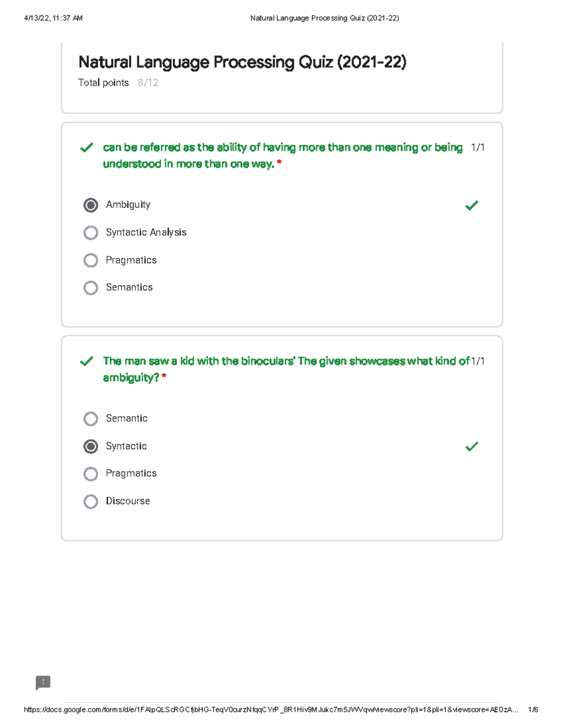Select the Pragmatics option in question one
563x728 pixels.
point(91,260)
